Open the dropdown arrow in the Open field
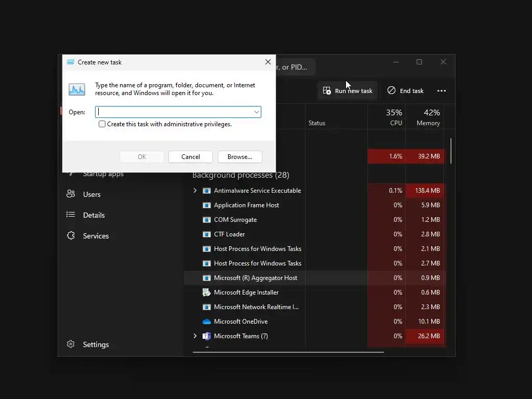The width and height of the screenshot is (532, 399). (x=257, y=112)
